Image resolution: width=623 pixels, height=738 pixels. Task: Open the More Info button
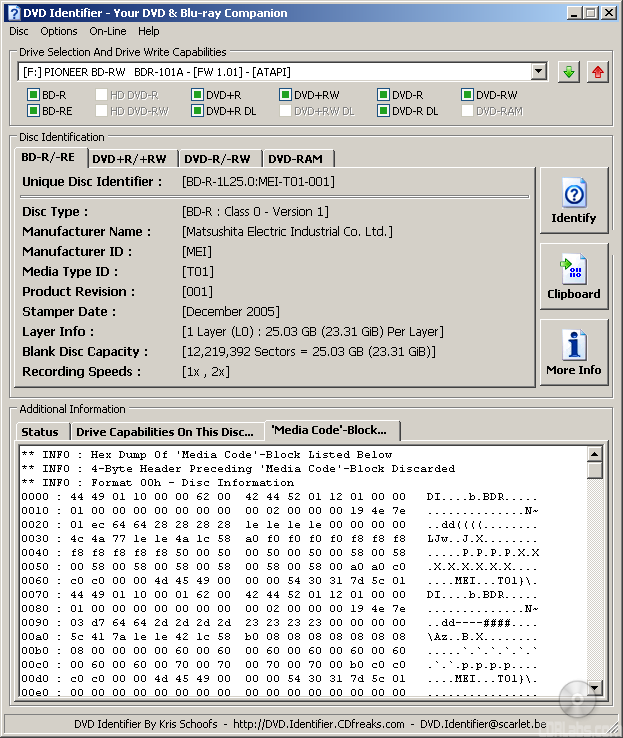pyautogui.click(x=573, y=353)
